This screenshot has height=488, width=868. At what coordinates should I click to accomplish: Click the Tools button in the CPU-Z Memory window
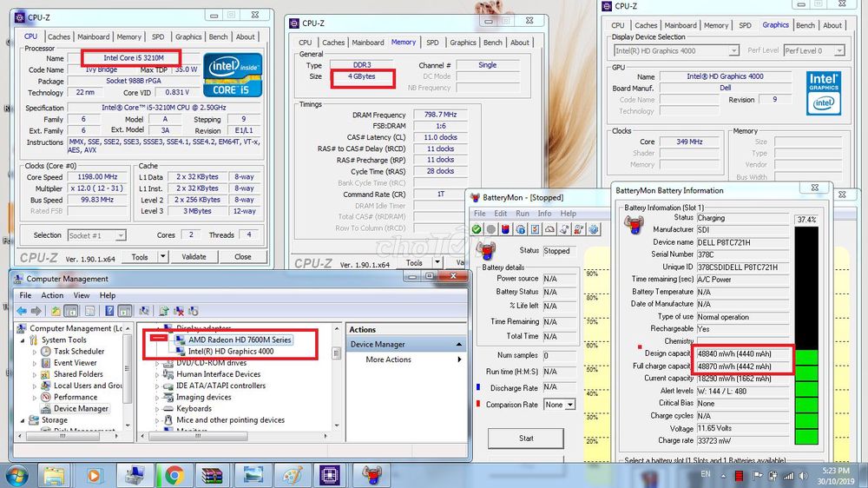(x=414, y=262)
